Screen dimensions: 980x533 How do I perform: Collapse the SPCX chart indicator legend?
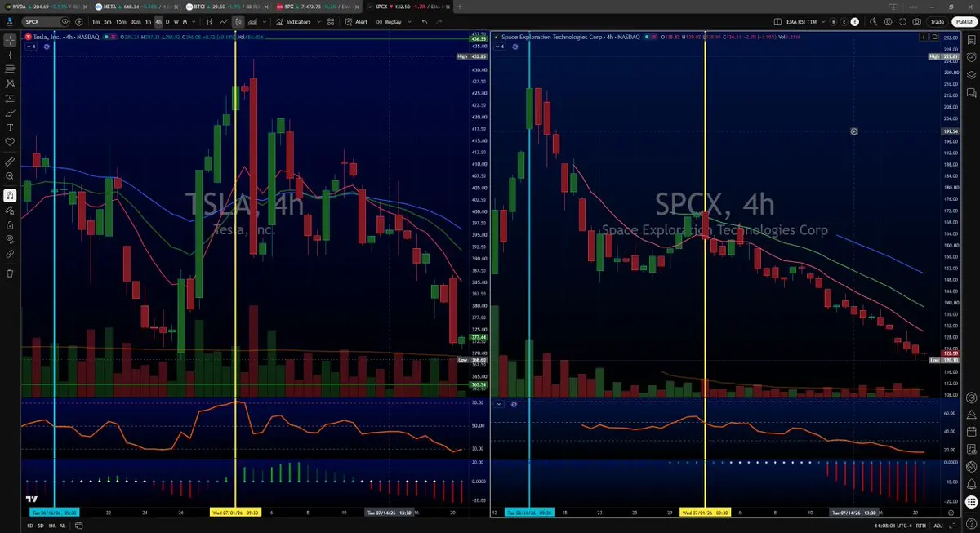500,47
